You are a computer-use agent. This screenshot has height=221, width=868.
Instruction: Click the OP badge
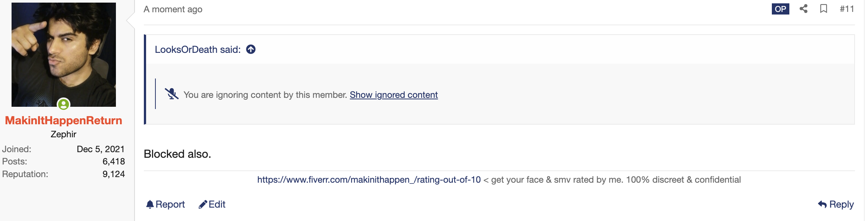coord(780,9)
